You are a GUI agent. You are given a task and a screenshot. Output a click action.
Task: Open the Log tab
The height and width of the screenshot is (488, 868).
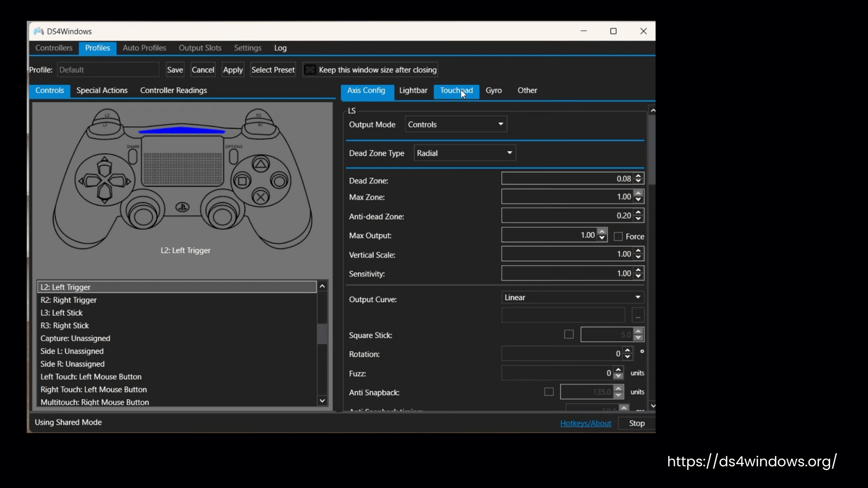click(x=280, y=48)
